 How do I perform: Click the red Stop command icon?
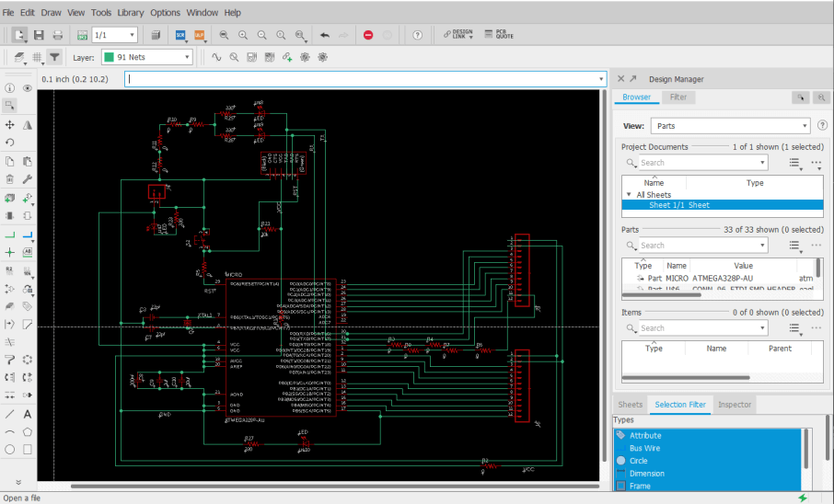coord(368,35)
